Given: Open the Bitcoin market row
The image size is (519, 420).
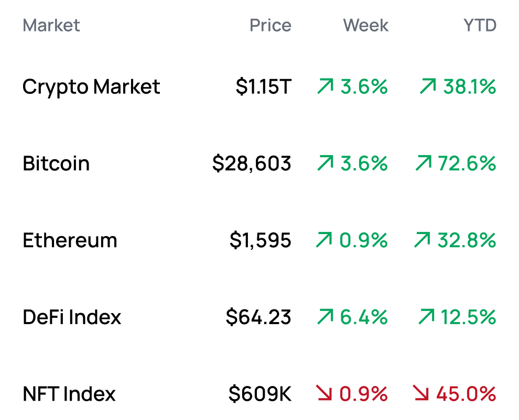Looking at the screenshot, I should (x=56, y=163).
